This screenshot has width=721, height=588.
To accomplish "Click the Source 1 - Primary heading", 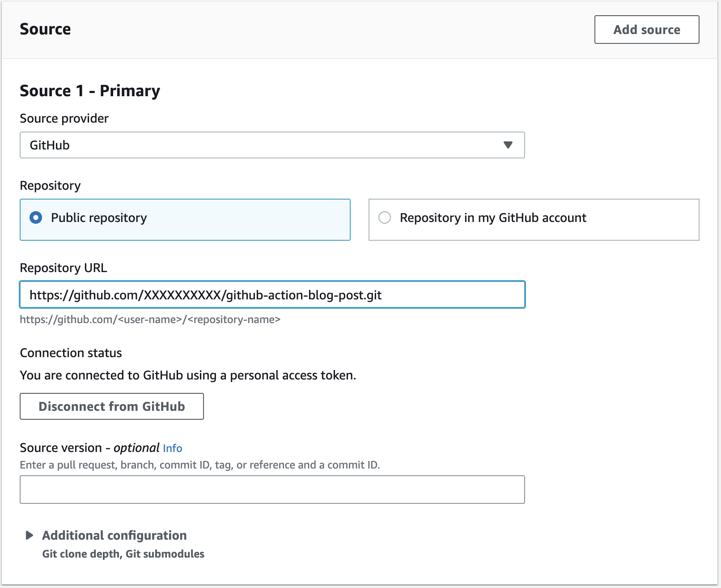I will [x=89, y=90].
